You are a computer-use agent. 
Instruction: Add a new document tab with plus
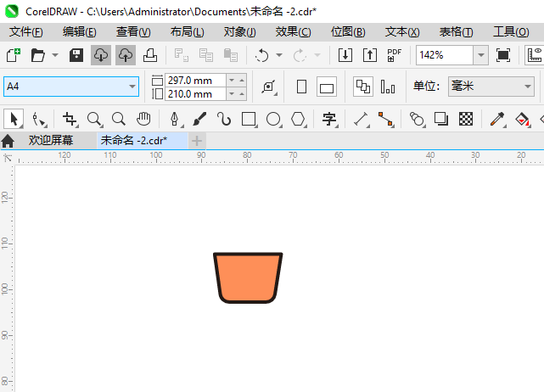point(197,141)
